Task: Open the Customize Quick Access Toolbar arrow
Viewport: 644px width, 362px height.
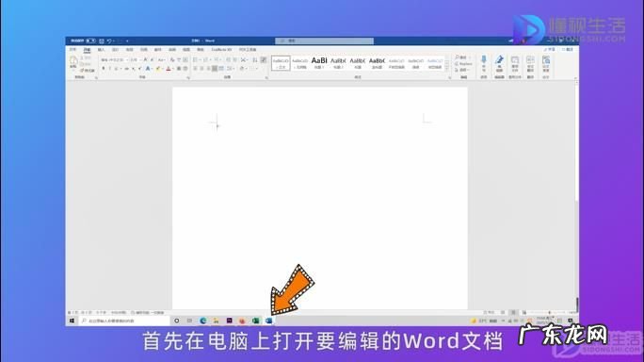Action: (x=127, y=41)
